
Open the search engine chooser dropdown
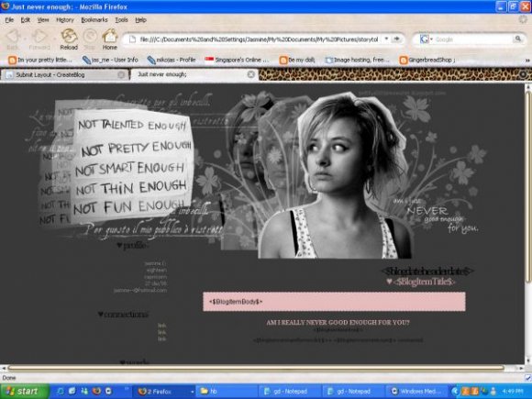426,39
